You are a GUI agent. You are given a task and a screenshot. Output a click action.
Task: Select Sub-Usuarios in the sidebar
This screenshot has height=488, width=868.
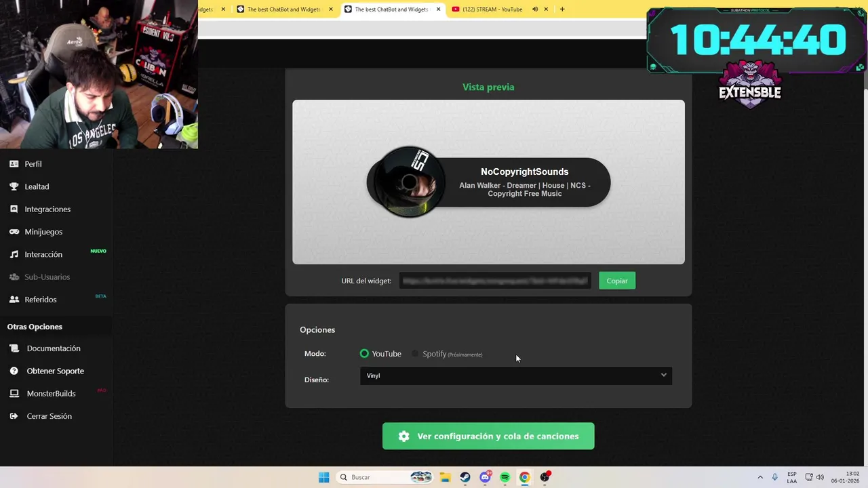click(47, 277)
